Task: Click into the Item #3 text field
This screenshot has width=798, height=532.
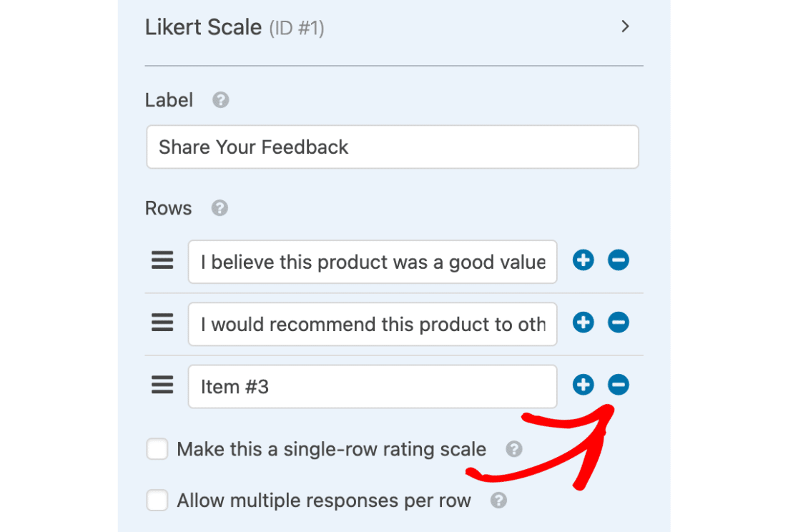Action: tap(373, 386)
